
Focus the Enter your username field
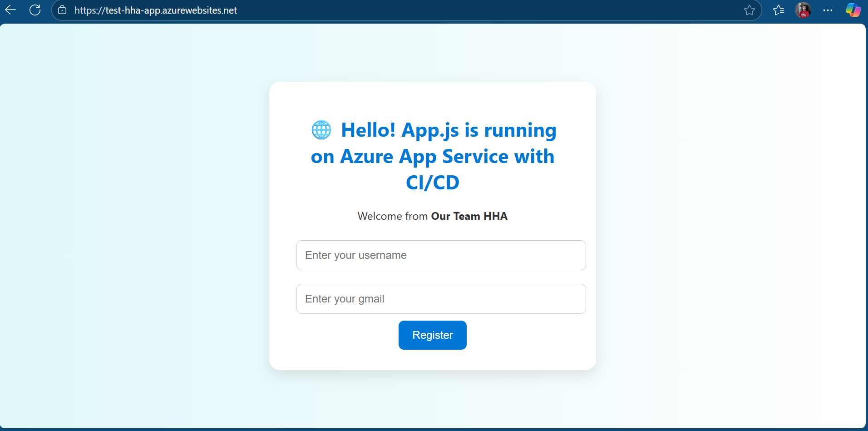click(x=441, y=255)
